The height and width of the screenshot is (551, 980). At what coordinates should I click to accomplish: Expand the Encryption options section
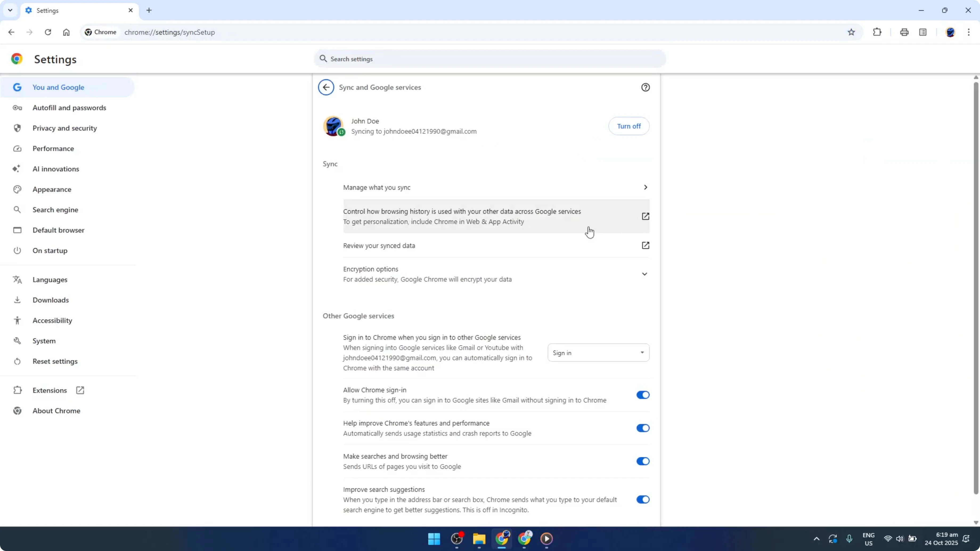coord(644,273)
